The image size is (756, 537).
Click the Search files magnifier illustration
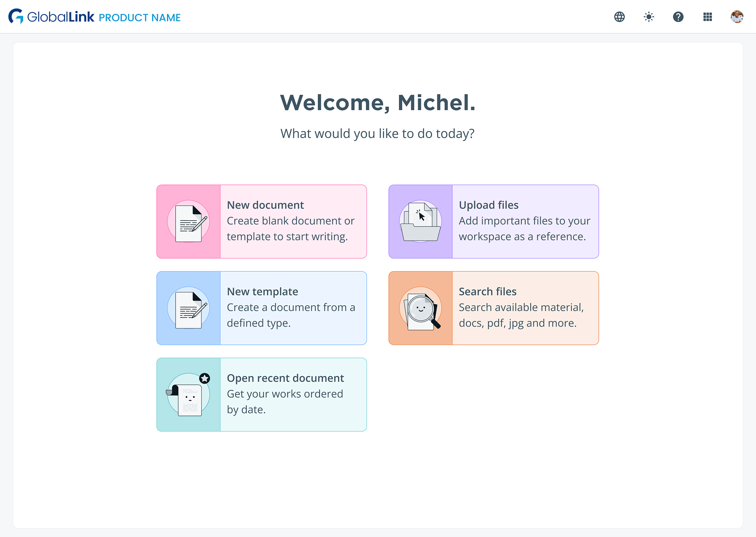[421, 308]
